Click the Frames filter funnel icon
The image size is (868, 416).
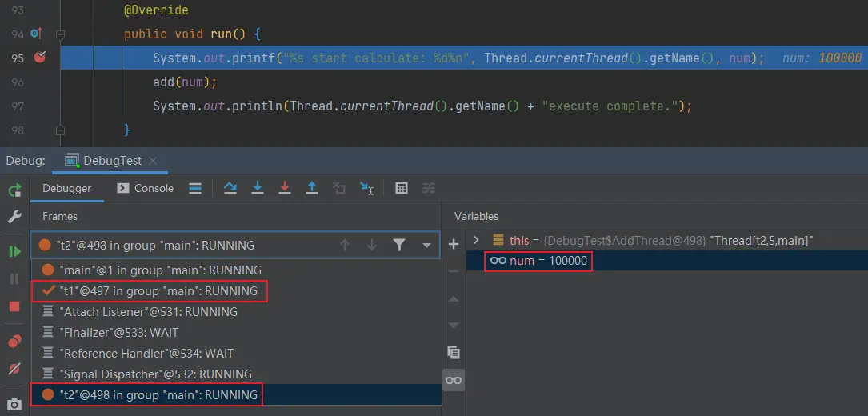[x=398, y=245]
